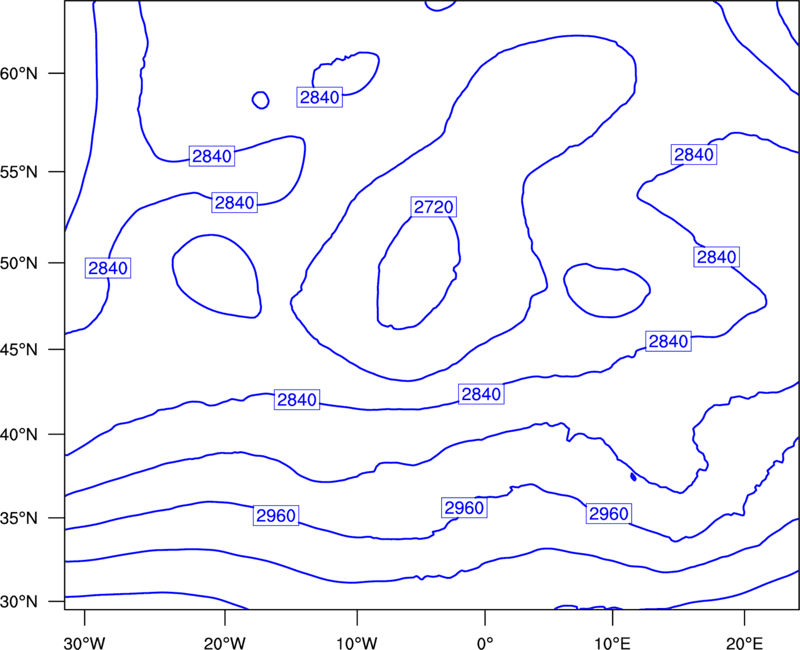The height and width of the screenshot is (650, 800).
Task: Select the 2960 label above the 10°E longitude
Action: pos(609,513)
